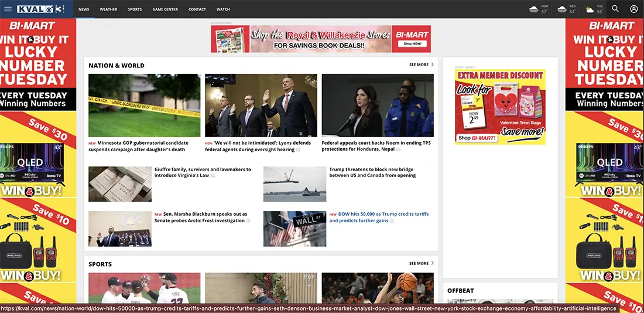Click the Wall Street sign thumbnail
Viewport: 644px width, 313px height.
point(294,229)
